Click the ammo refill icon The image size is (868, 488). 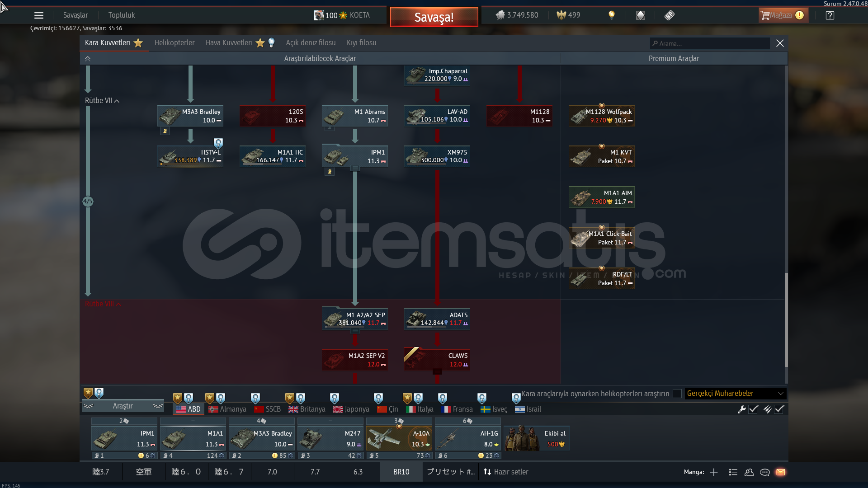point(768,409)
